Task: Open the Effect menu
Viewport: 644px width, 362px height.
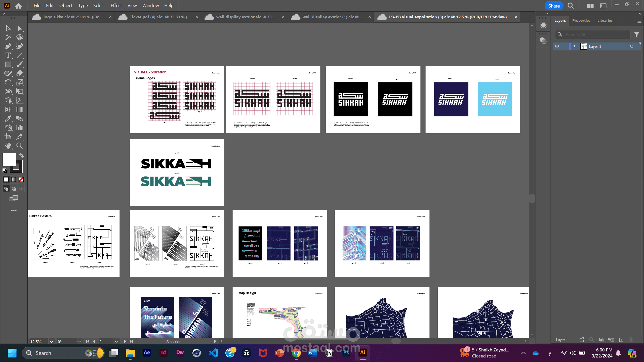Action: click(116, 6)
